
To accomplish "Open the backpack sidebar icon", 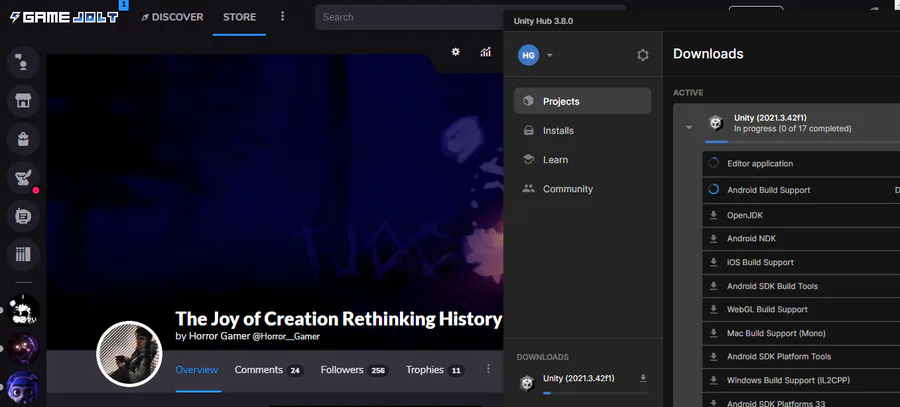I will 23,139.
